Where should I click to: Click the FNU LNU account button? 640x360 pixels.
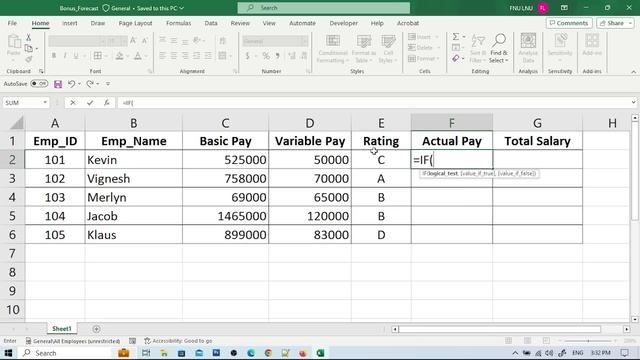529,8
